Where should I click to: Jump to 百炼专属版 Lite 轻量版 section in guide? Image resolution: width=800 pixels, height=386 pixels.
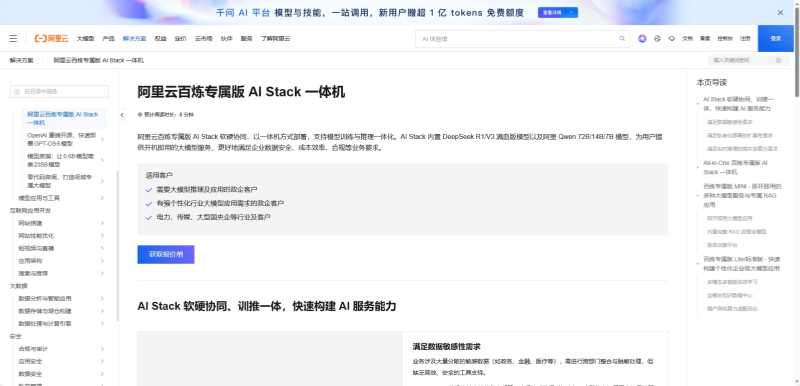point(741,263)
